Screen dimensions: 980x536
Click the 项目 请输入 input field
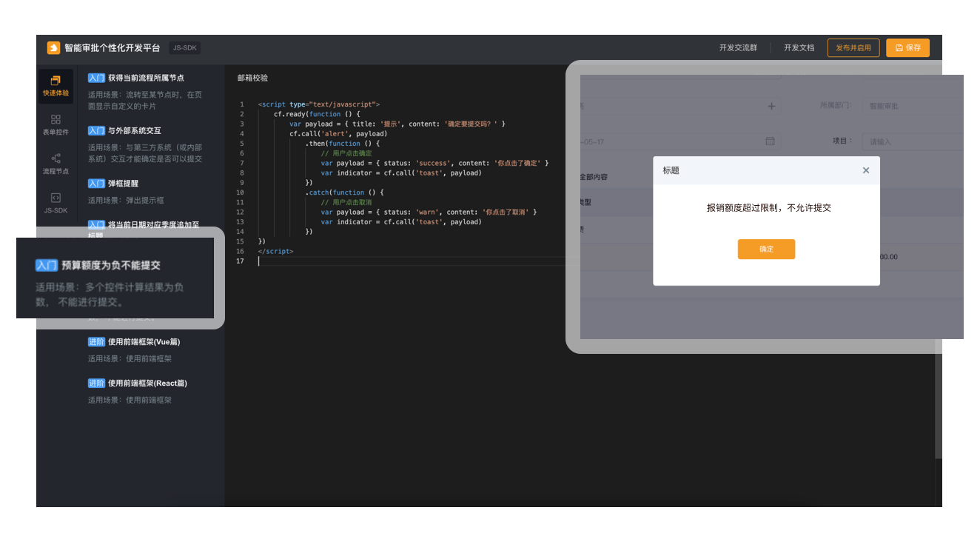click(913, 141)
